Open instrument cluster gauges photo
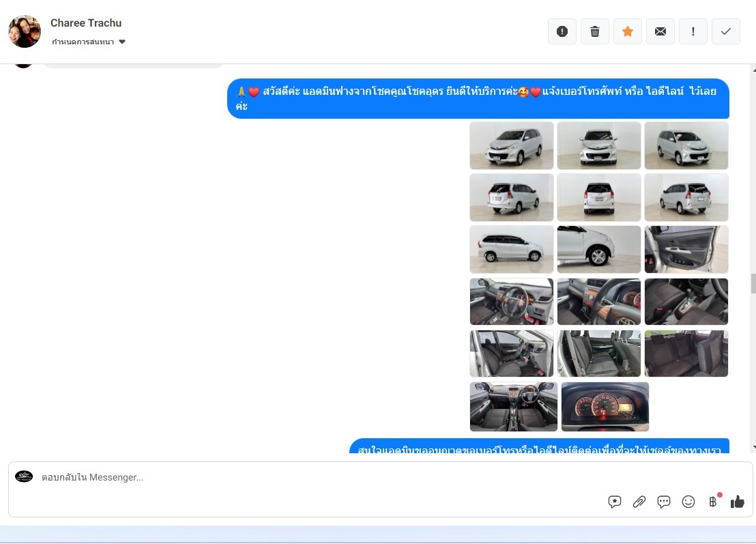The width and height of the screenshot is (756, 544). coord(605,407)
